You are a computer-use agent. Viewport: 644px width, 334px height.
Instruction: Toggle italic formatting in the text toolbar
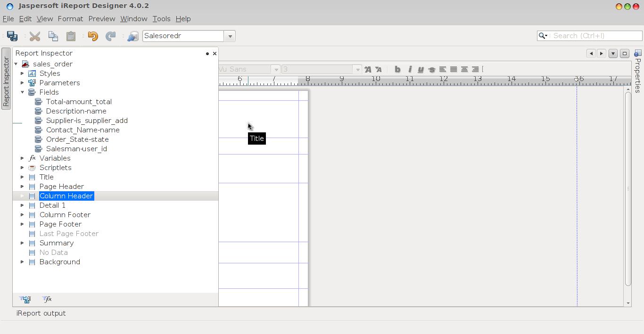pyautogui.click(x=409, y=69)
